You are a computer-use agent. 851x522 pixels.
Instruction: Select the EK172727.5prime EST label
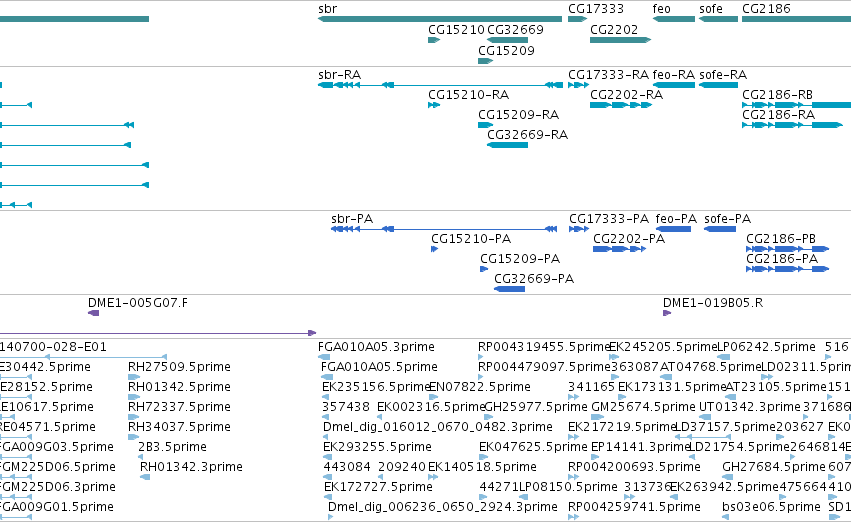point(378,488)
